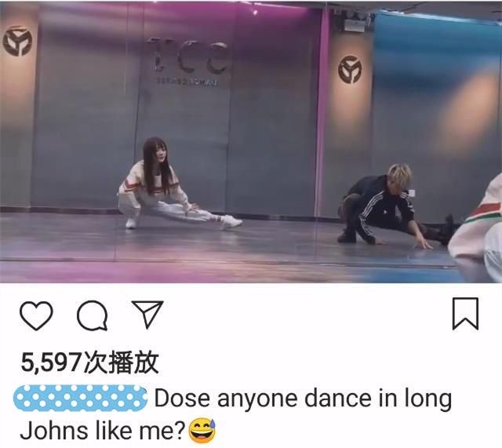The height and width of the screenshot is (448, 502).
Task: Tap the blond man in the striped tracksuit
Action: coord(384,206)
